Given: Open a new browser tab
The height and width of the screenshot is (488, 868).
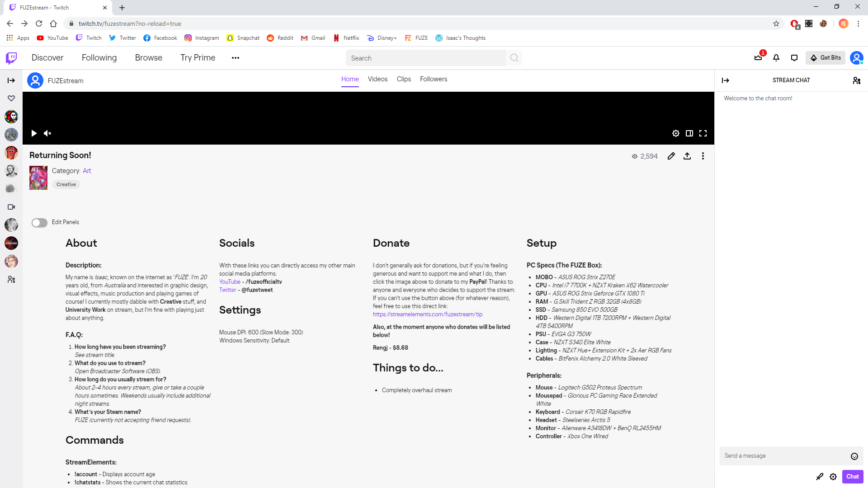Looking at the screenshot, I should click(122, 8).
